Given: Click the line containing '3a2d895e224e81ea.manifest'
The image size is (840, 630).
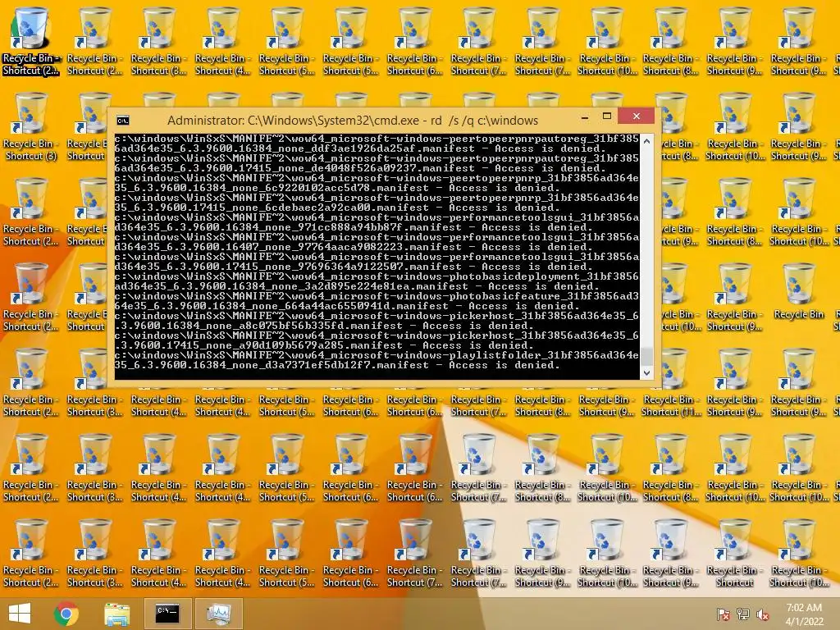Looking at the screenshot, I should point(358,286).
